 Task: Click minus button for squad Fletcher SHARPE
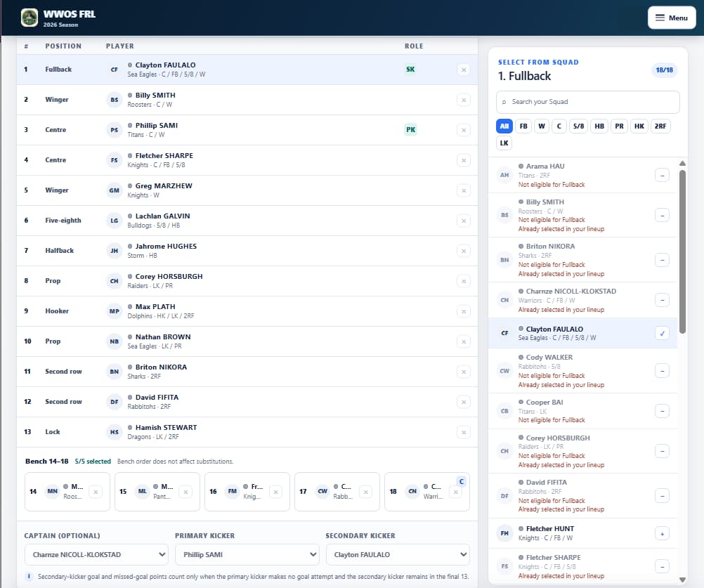[x=663, y=566]
